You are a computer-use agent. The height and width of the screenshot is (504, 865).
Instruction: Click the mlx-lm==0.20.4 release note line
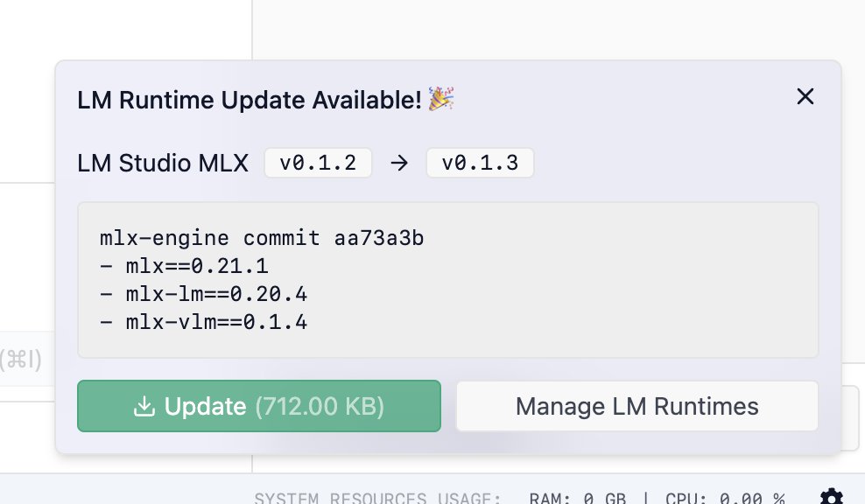tap(204, 294)
